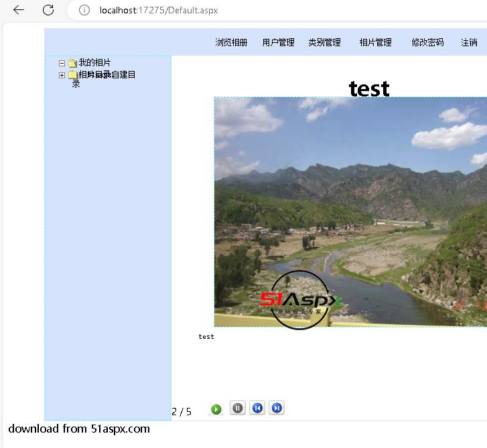
Task: Select the 我的相片 tree label
Action: pyautogui.click(x=94, y=63)
